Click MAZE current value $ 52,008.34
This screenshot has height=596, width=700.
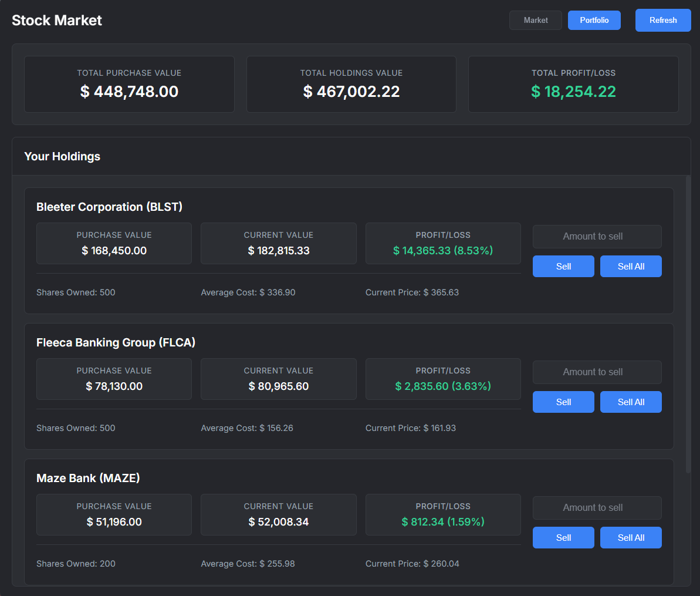[279, 522]
